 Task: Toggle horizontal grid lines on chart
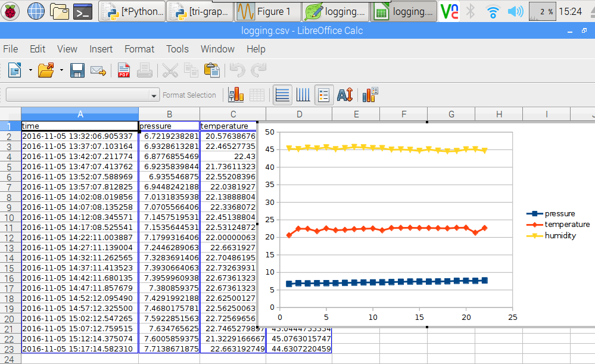click(x=282, y=95)
